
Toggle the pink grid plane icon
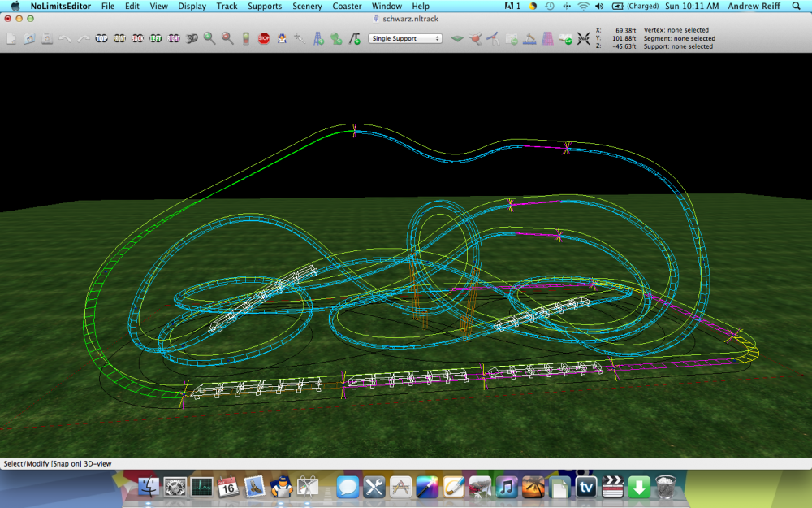[x=547, y=38]
